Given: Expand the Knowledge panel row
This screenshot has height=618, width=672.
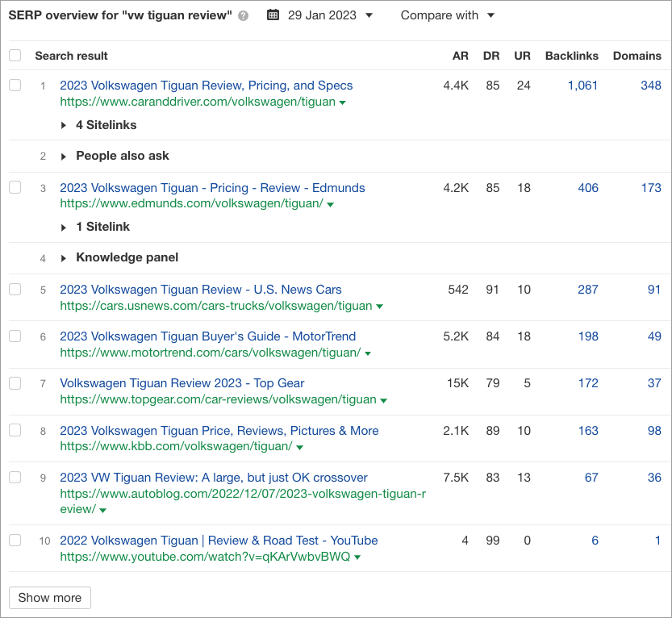Looking at the screenshot, I should pos(64,258).
